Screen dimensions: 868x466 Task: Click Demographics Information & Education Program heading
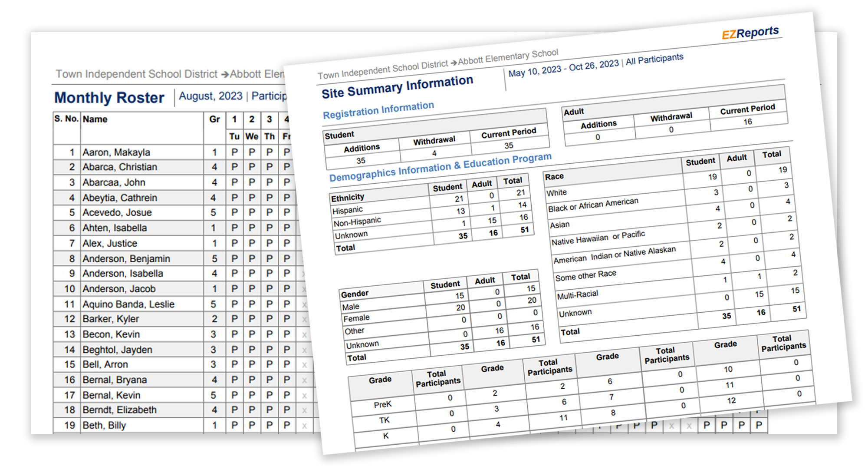440,168
